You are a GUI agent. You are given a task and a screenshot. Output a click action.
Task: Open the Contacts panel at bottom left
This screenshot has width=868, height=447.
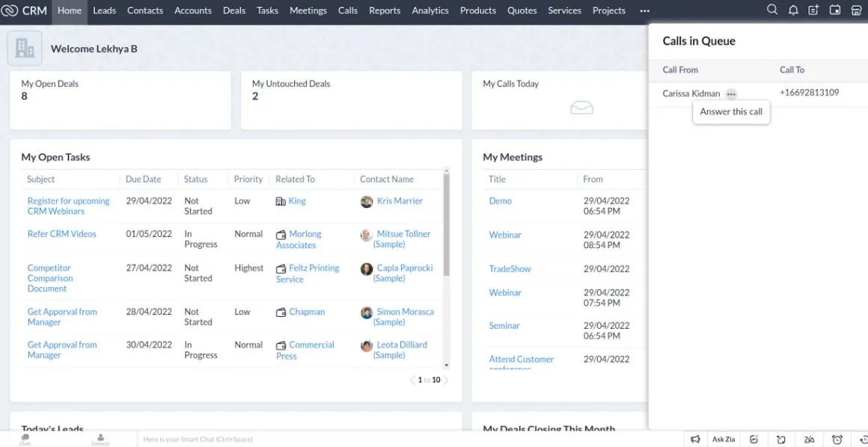(x=100, y=439)
